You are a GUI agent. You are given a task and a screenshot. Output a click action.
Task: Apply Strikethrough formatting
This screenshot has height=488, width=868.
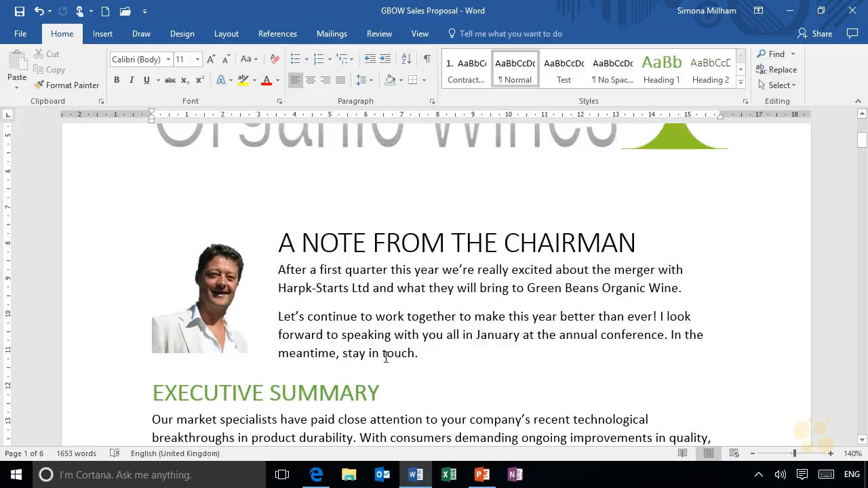pos(170,80)
